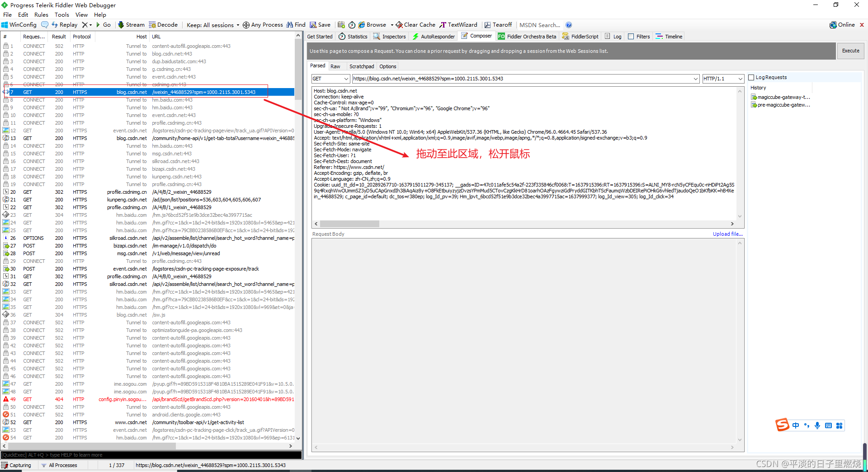Viewport: 868px width, 472px height.
Task: Focus the QuickExec command box
Action: point(151,455)
